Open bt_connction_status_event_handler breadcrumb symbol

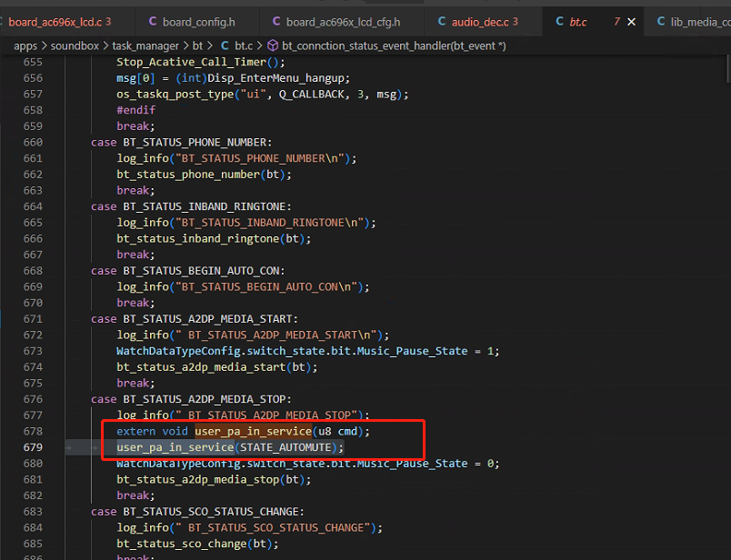click(394, 45)
